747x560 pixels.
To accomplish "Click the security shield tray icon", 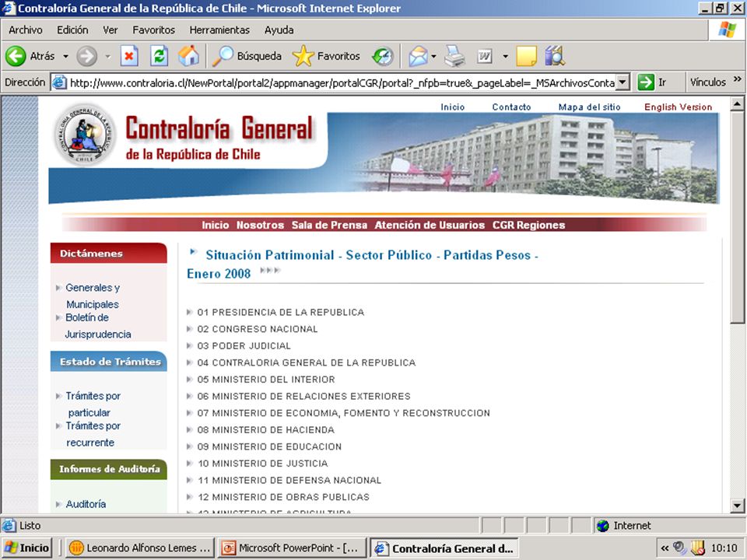I will coord(698,548).
